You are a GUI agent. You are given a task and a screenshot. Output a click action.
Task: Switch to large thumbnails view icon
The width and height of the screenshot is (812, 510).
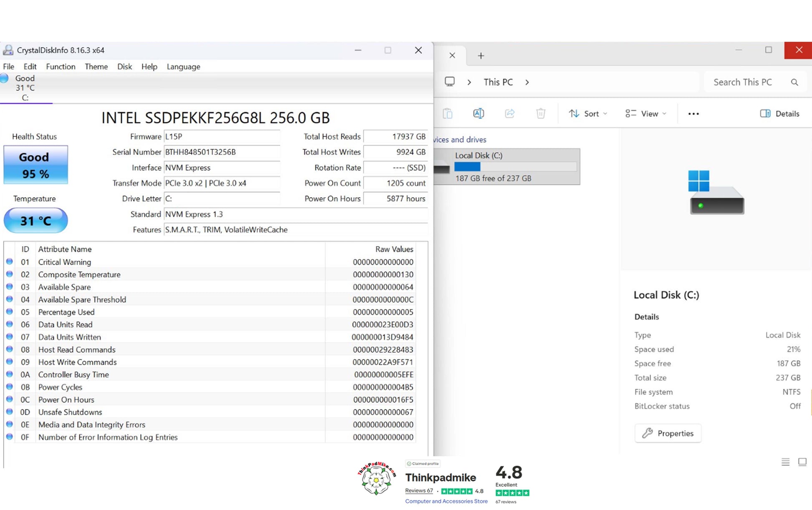click(x=802, y=462)
